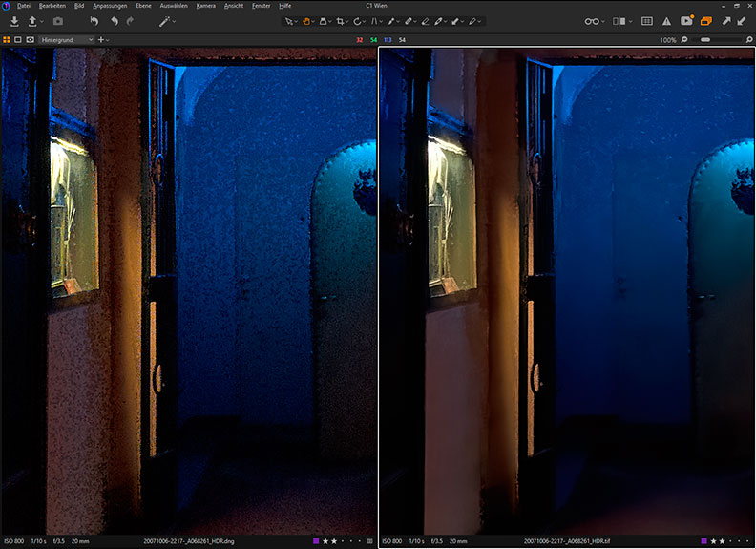Click the Import images icon
The image size is (756, 549).
[14, 21]
